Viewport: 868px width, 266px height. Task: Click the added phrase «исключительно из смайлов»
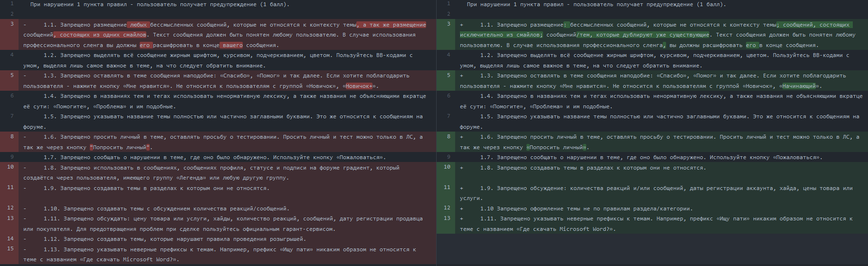[501, 35]
